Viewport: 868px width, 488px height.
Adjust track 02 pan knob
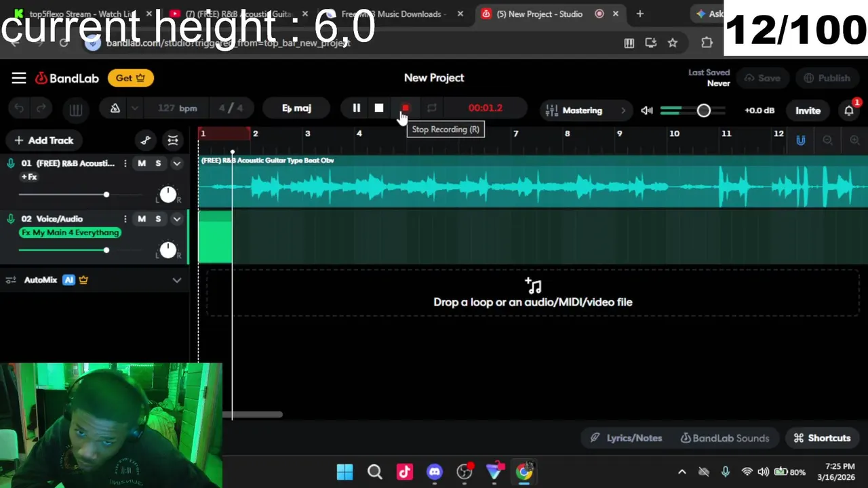point(167,250)
